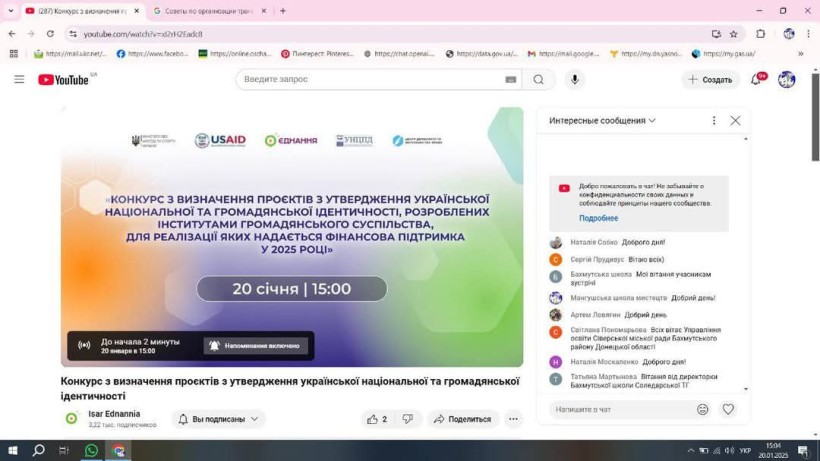Bookmark this page with the star
The width and height of the screenshot is (820, 461).
[734, 34]
